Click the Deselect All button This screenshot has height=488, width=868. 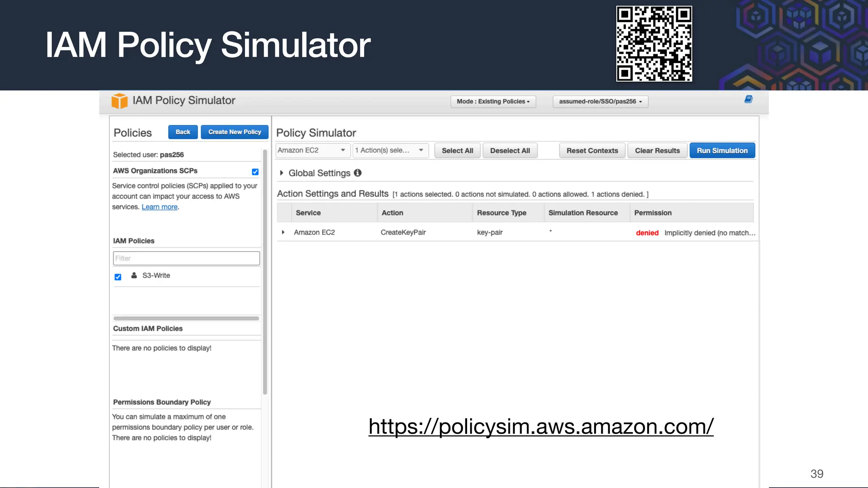[x=510, y=150]
